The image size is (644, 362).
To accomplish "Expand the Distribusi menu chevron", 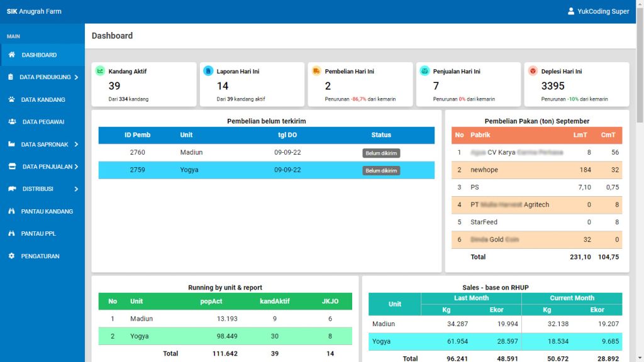I will (76, 189).
